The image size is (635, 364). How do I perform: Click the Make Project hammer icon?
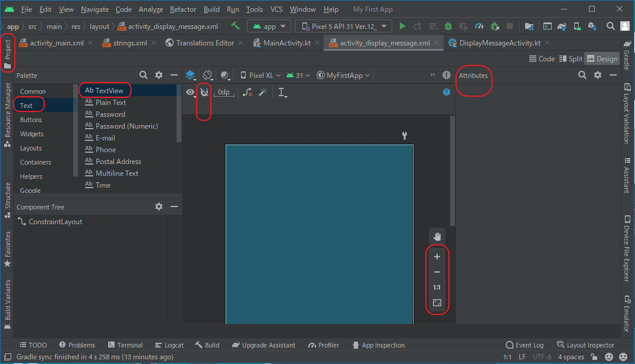point(235,27)
